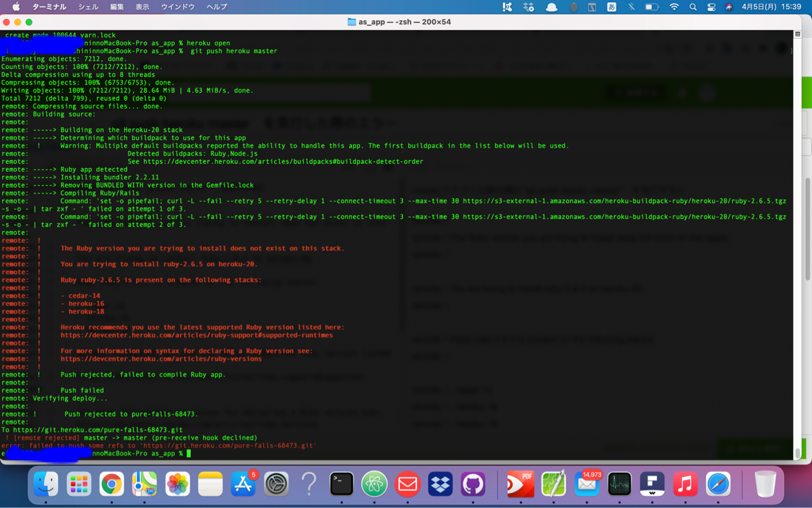Launch the Music app from the dock

[685, 484]
